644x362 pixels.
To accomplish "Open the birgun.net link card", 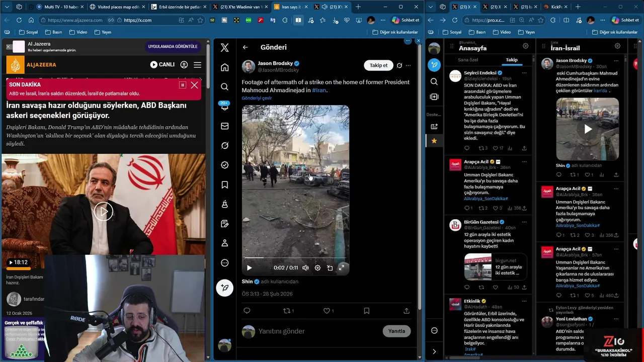I will click(x=496, y=267).
